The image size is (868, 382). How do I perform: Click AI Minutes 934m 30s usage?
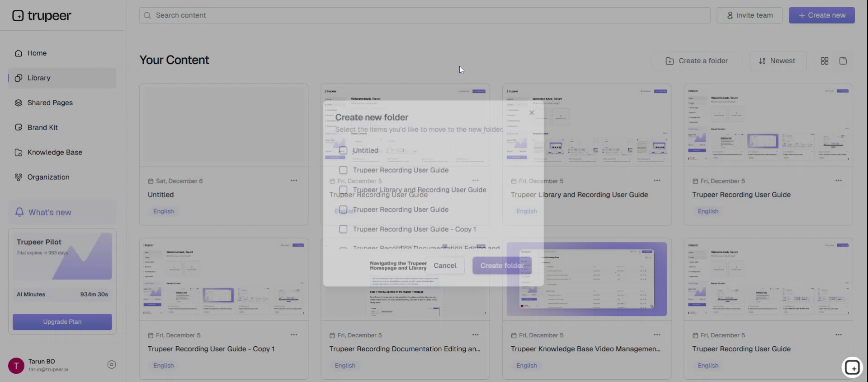coord(62,294)
